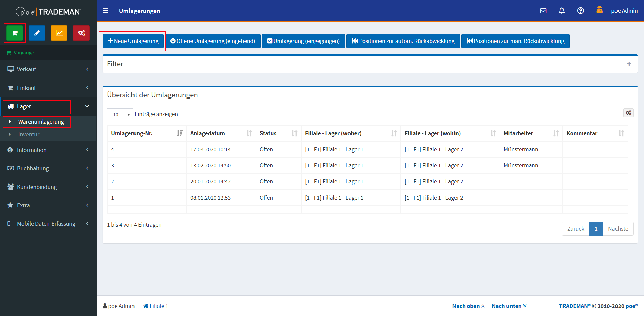This screenshot has height=316, width=644.
Task: Expand the Verkauf menu section
Action: 48,69
